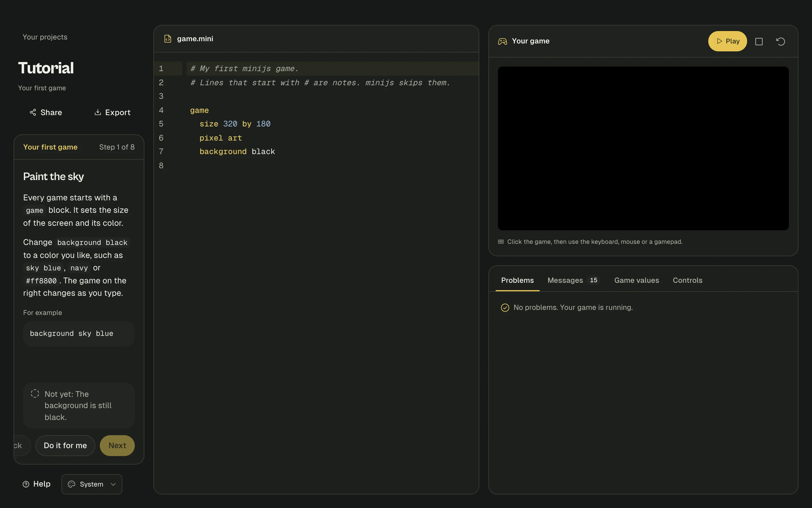812x508 pixels.
Task: Click the inline code 'navy'
Action: coord(79,268)
